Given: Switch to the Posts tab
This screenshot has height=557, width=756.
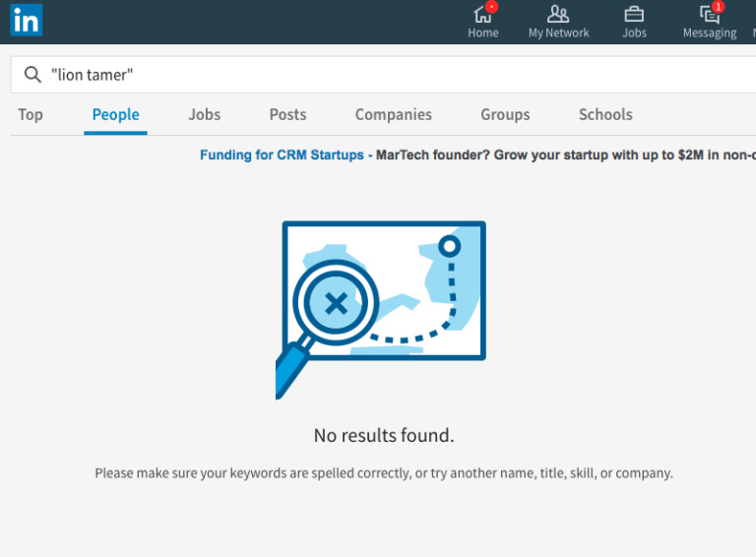Looking at the screenshot, I should (x=287, y=115).
